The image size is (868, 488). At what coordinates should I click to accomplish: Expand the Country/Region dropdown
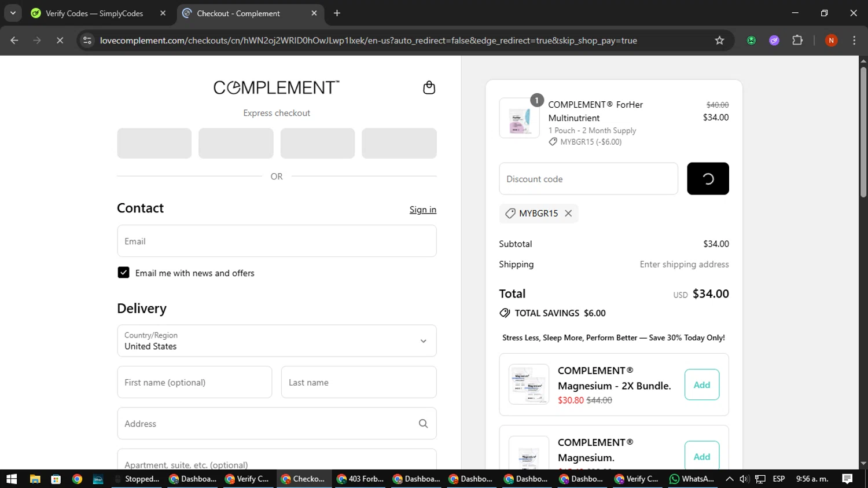point(277,341)
